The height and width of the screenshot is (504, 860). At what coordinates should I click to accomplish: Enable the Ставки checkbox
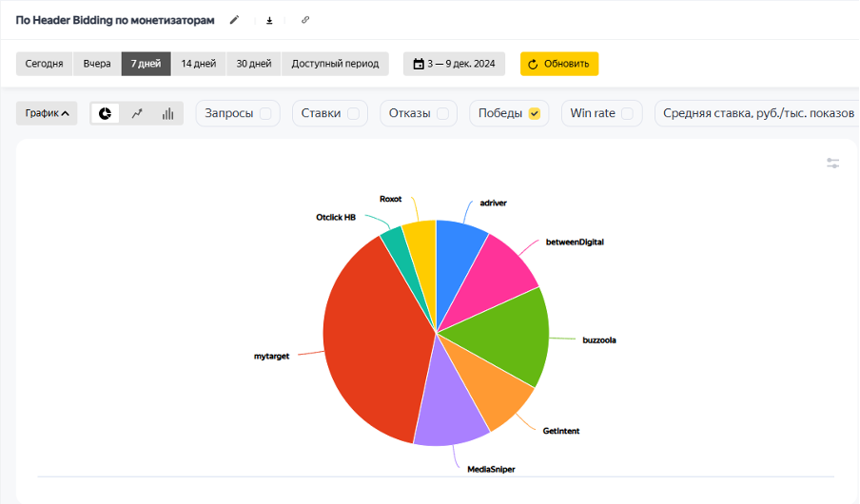coord(353,113)
